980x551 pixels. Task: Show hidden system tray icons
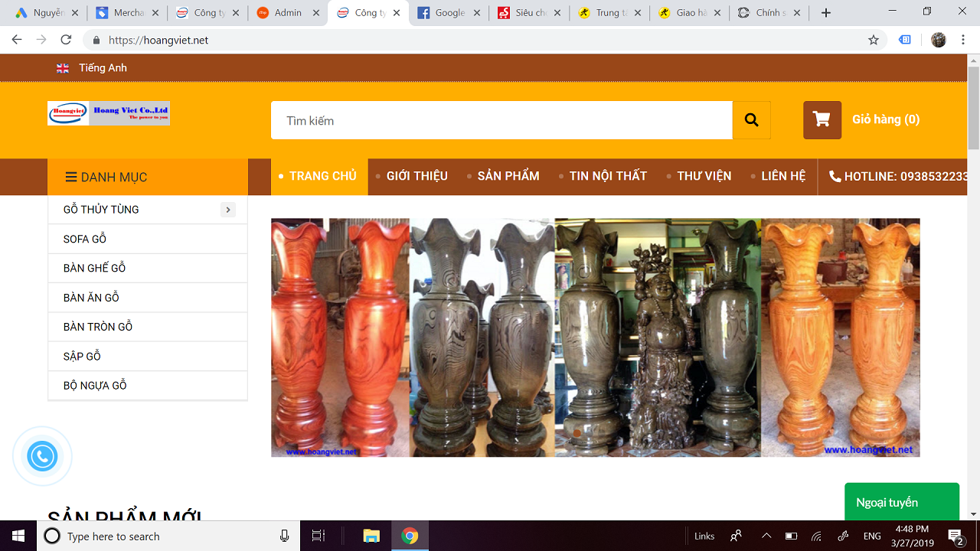(766, 536)
